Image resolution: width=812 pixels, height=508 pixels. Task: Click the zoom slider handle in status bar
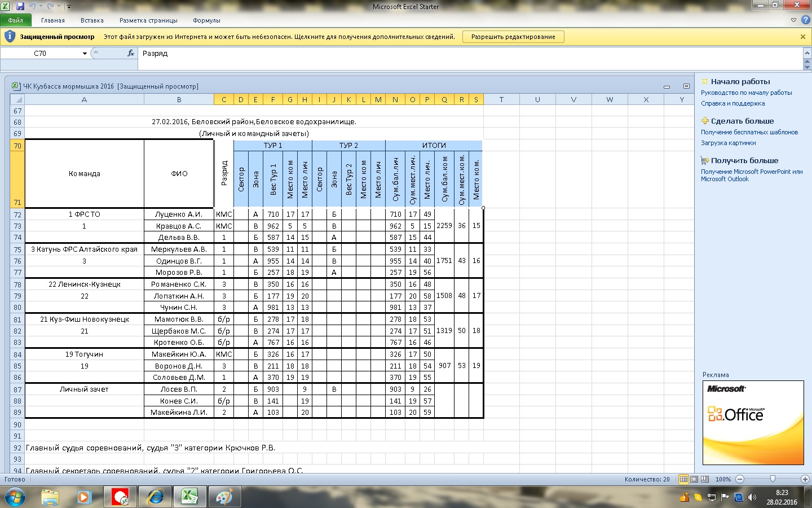(x=773, y=479)
